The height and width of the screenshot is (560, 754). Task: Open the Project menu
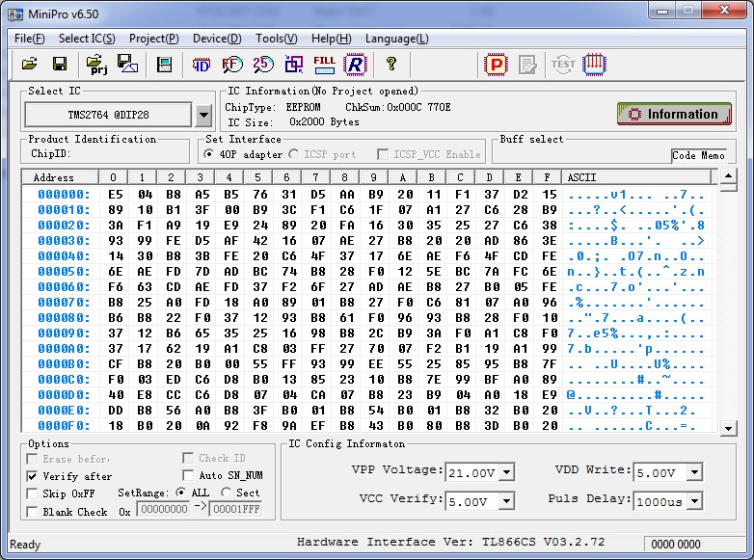tap(154, 39)
